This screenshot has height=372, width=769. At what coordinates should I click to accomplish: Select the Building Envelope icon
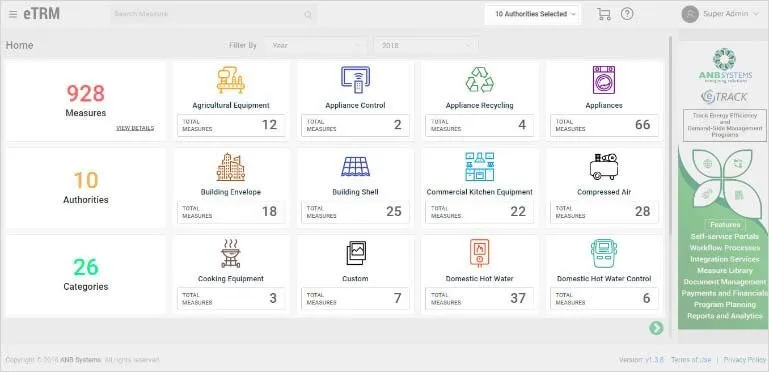(x=231, y=167)
